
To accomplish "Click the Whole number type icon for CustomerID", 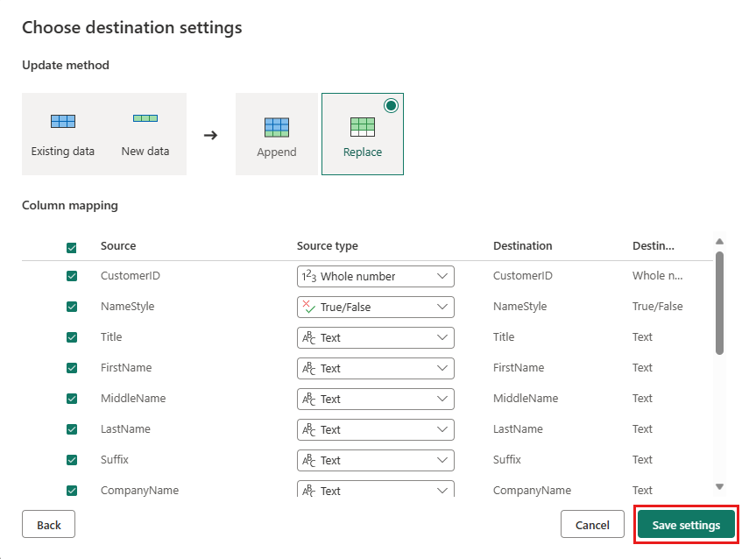I will click(310, 276).
